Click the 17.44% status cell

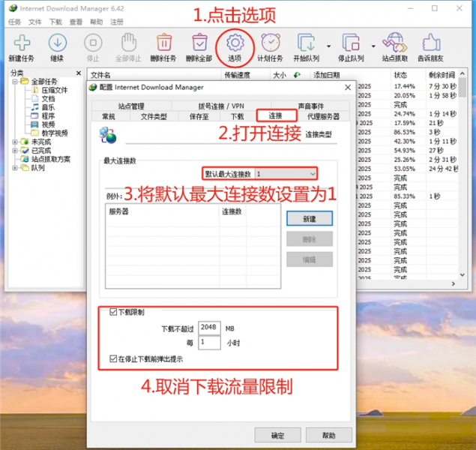tap(405, 86)
